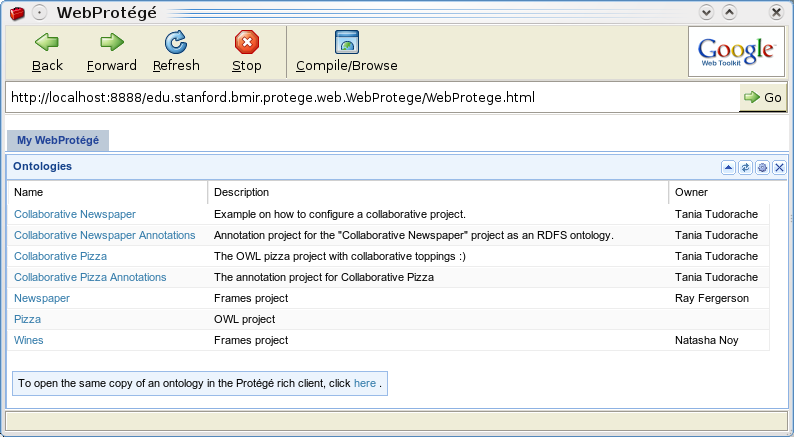Click the Forward arrow icon
This screenshot has width=794, height=437.
pyautogui.click(x=112, y=42)
